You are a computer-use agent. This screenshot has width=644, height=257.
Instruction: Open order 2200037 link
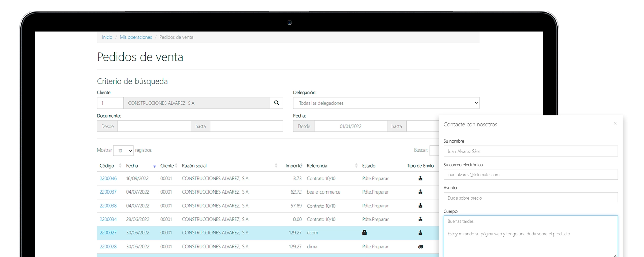pyautogui.click(x=108, y=192)
